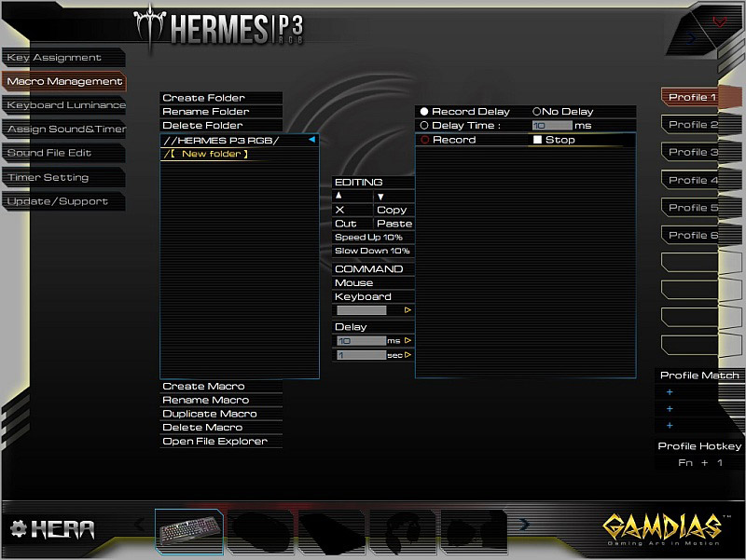Open HERA settings gear logo
This screenshot has width=746, height=560.
(x=52, y=529)
